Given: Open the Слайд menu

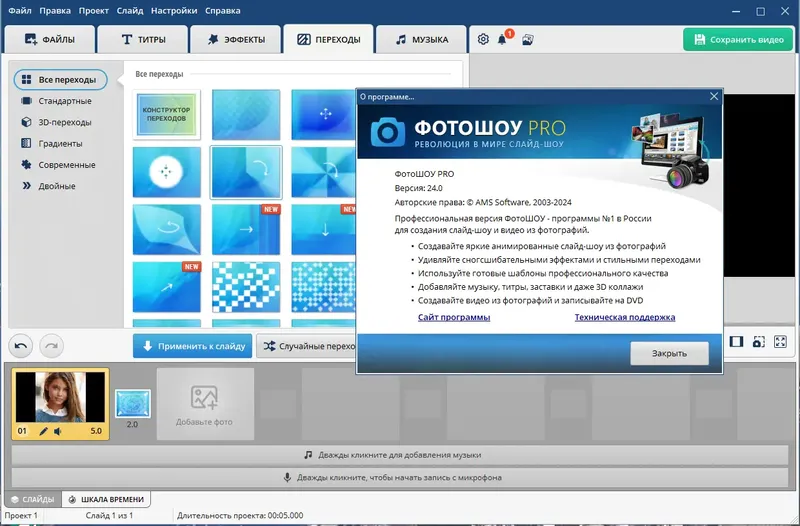Looking at the screenshot, I should point(130,11).
